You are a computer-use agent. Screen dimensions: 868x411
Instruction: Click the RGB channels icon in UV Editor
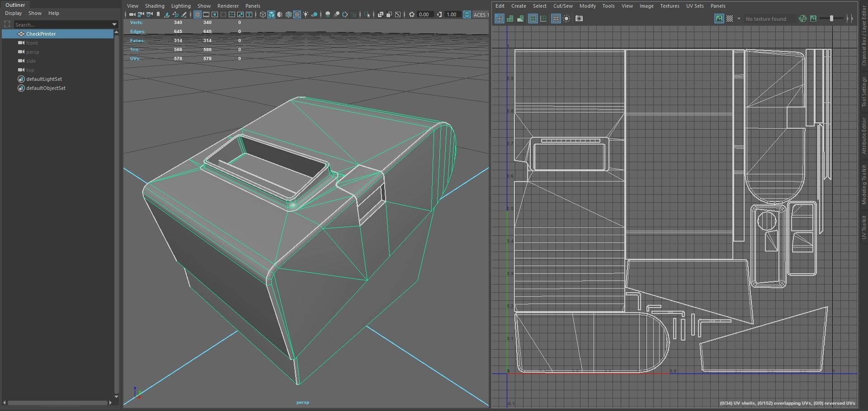click(802, 19)
